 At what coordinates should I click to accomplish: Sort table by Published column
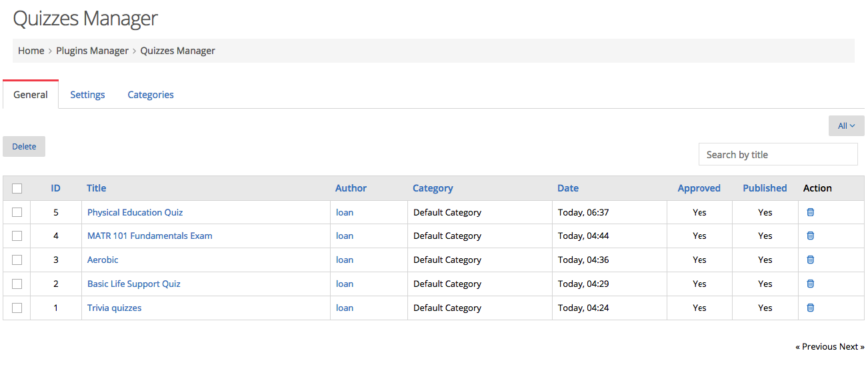(x=765, y=188)
